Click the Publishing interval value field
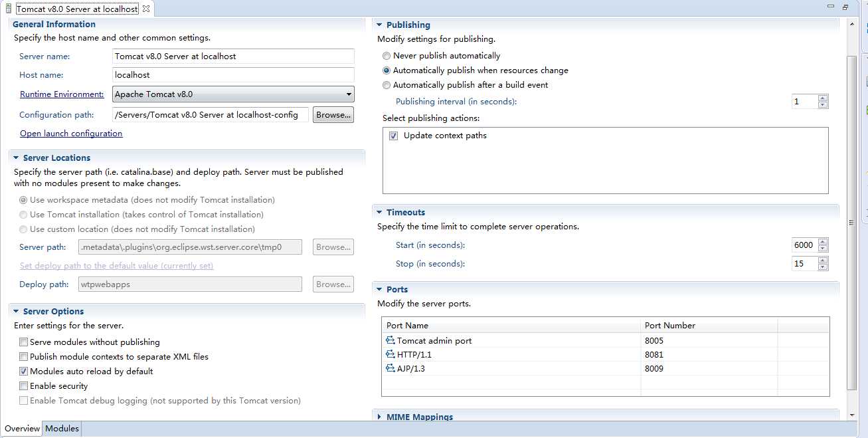Image resolution: width=868 pixels, height=438 pixels. point(805,102)
